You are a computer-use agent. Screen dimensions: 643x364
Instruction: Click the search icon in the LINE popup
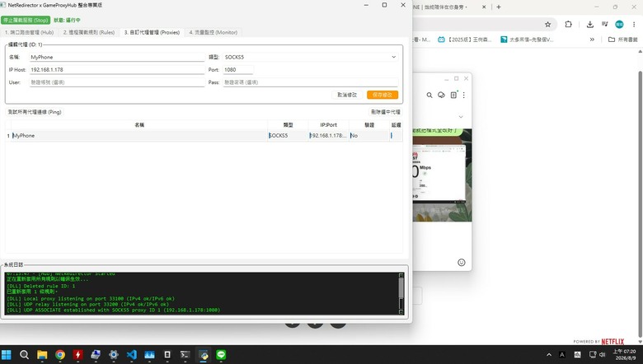pos(429,95)
